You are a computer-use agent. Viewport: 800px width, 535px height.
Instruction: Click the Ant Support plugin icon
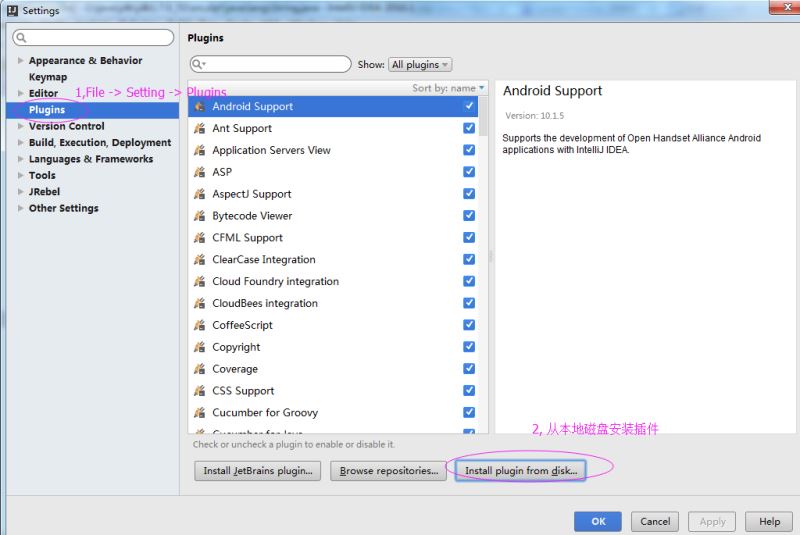(x=199, y=129)
